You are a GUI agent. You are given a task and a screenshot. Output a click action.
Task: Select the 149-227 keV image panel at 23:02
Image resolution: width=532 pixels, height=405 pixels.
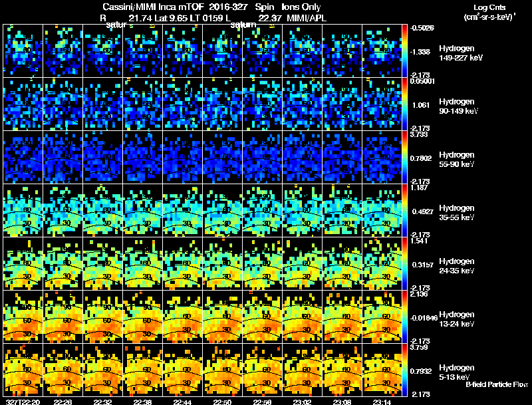302,51
